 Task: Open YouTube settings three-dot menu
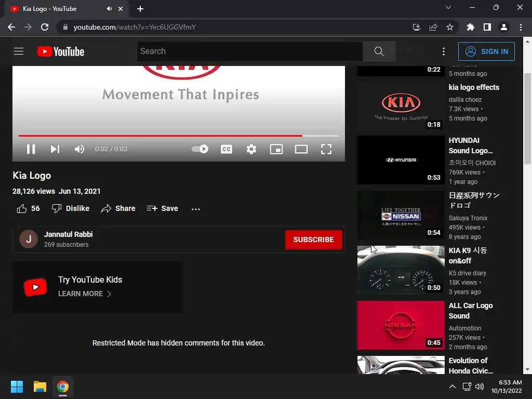444,51
